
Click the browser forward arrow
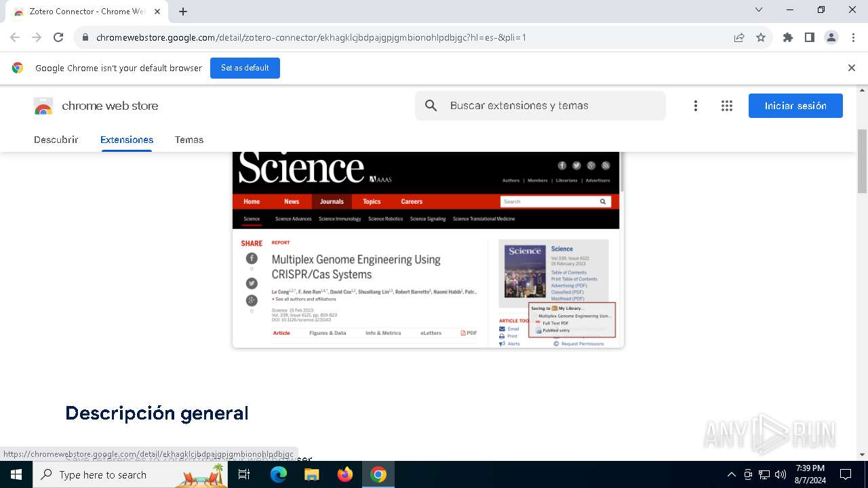[x=37, y=37]
